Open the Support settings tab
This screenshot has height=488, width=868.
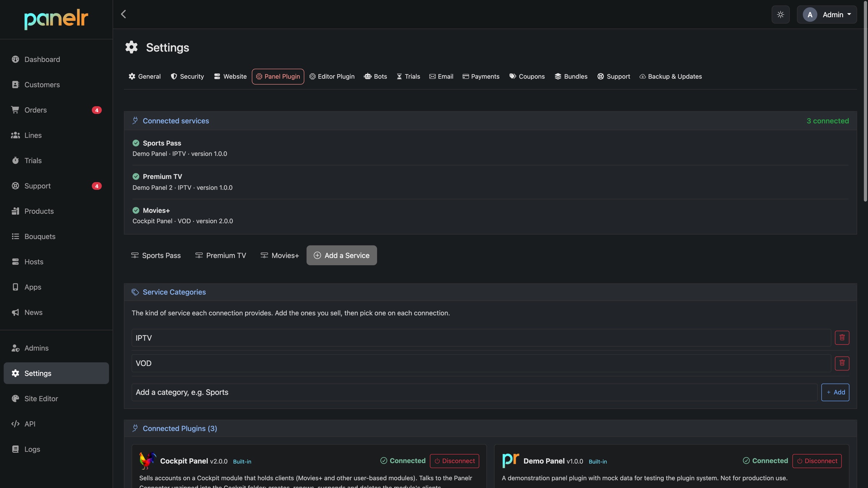(x=614, y=77)
